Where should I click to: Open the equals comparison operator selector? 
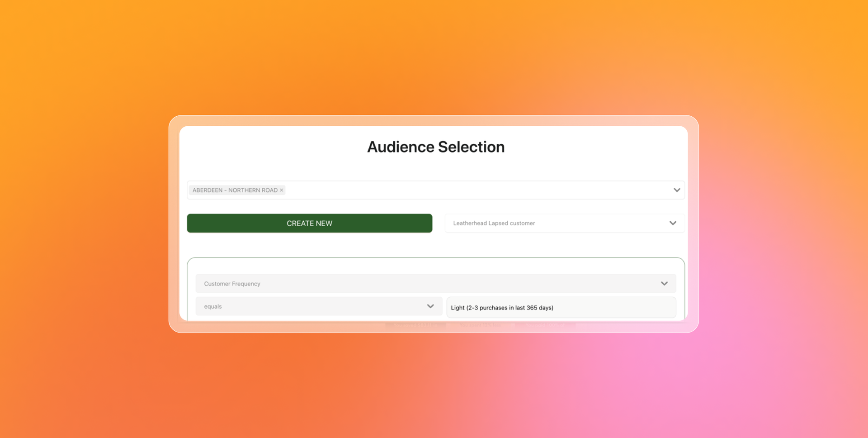318,306
